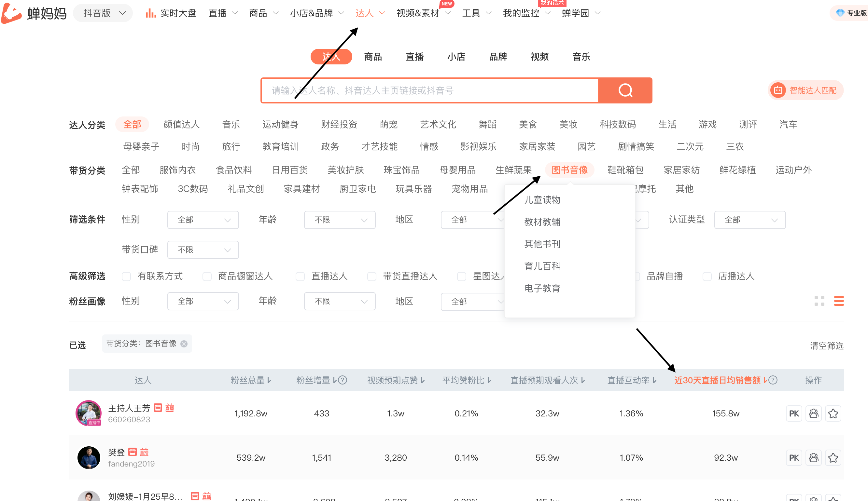Click the live badge icon beside 主持人王芳
This screenshot has height=501, width=868.
tap(170, 408)
